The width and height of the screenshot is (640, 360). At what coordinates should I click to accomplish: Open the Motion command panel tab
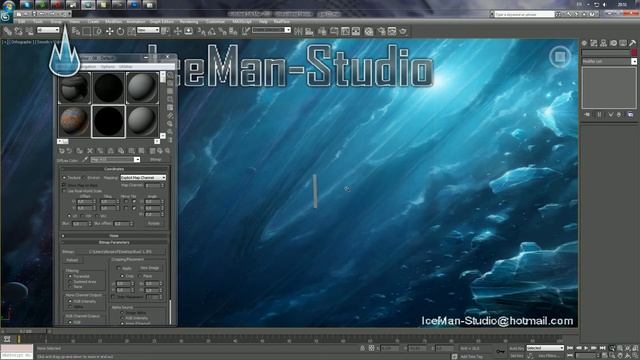coord(613,43)
